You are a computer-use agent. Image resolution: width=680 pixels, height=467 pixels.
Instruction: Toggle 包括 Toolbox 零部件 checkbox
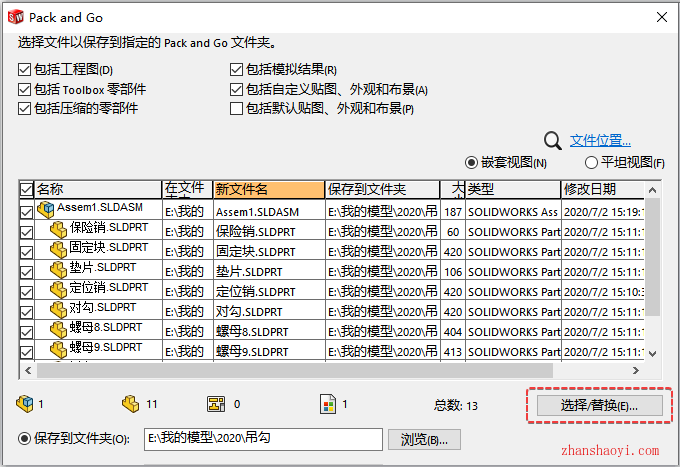click(24, 89)
